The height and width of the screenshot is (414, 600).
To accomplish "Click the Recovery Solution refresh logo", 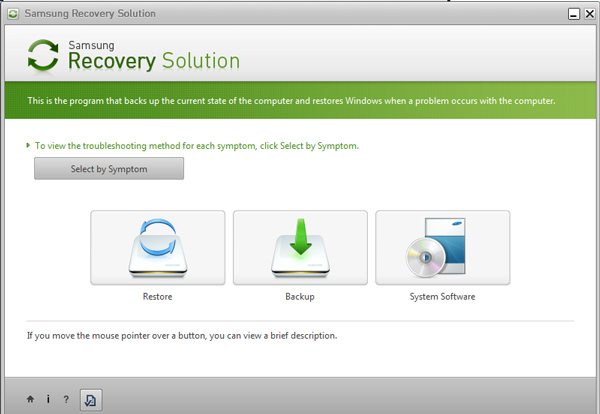I will pos(43,55).
